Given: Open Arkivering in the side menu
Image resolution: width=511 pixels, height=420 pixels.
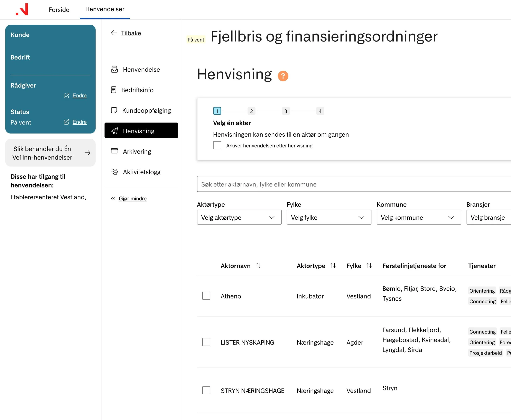Looking at the screenshot, I should click(137, 152).
